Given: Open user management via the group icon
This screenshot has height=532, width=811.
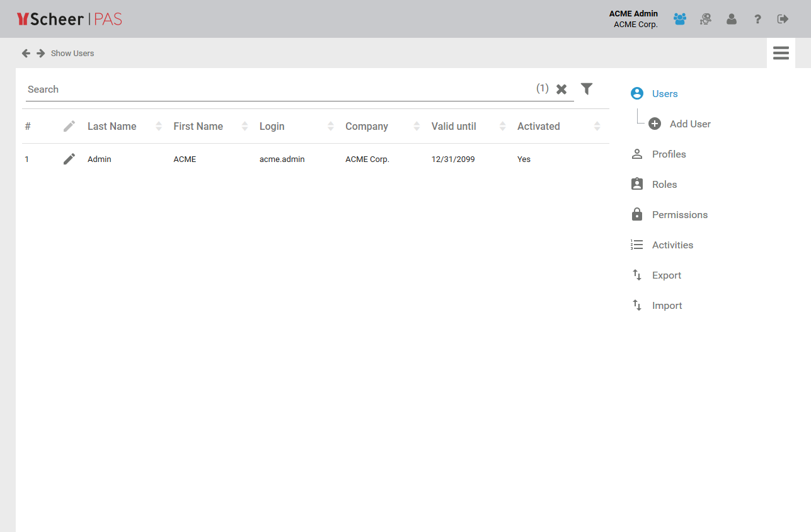Looking at the screenshot, I should click(x=679, y=19).
